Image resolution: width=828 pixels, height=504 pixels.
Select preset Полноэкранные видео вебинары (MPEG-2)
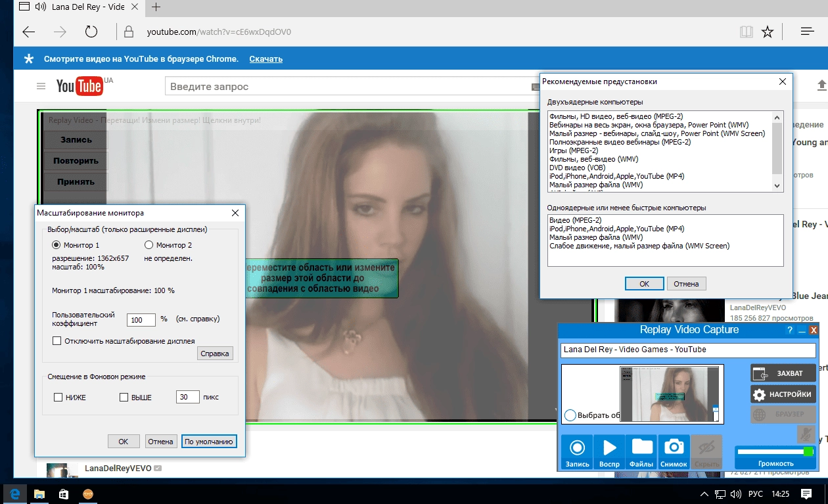620,142
